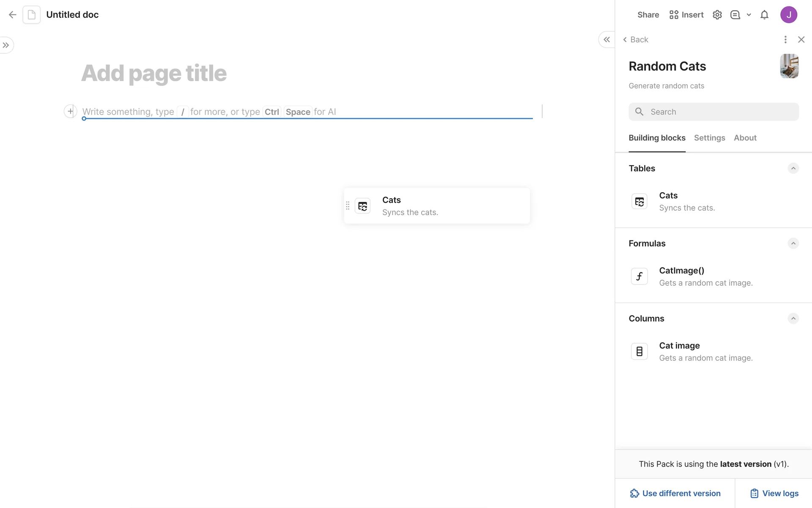
Task: Click the back arrow beside document icon
Action: pos(12,15)
